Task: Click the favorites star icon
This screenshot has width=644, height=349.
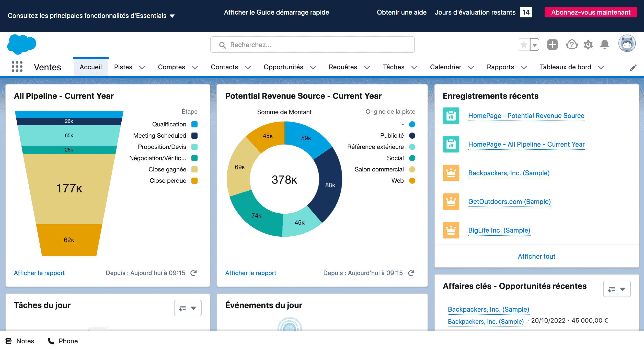Action: (x=524, y=45)
